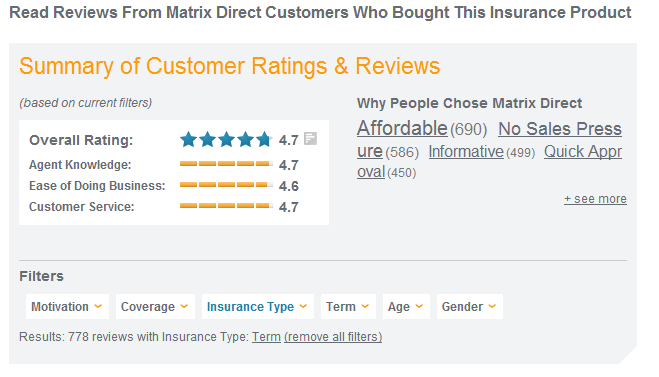Screen dimensions: 659x377
Task: Click the remove all filters link
Action: click(x=333, y=337)
